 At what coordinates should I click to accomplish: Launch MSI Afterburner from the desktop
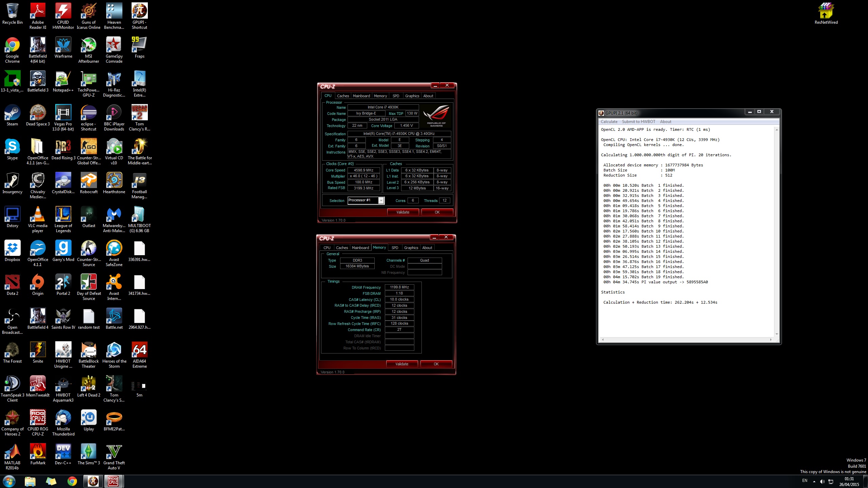coord(88,50)
